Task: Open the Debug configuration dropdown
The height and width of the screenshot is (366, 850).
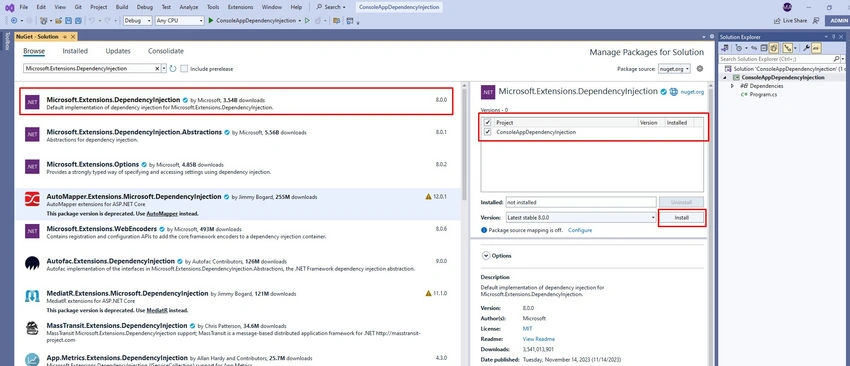Action: (x=138, y=21)
